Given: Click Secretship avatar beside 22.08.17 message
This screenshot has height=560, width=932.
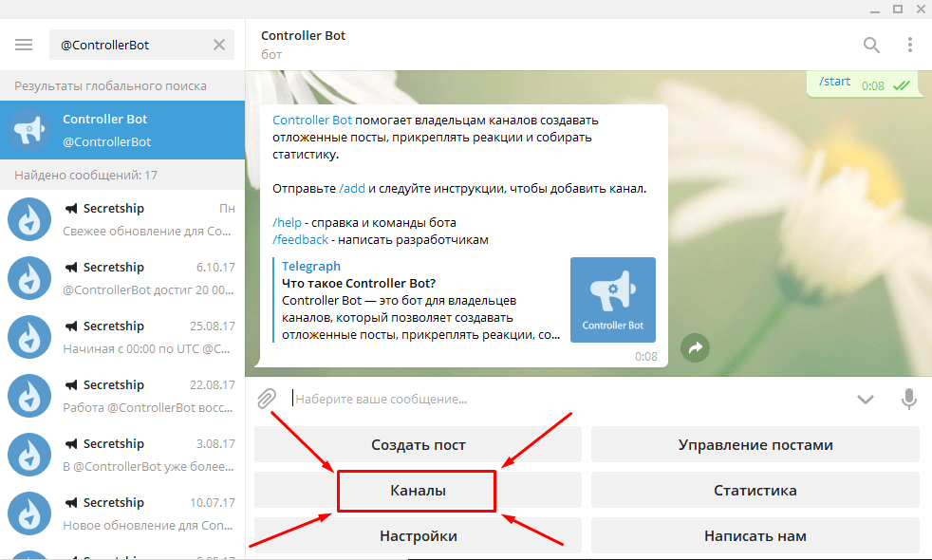Looking at the screenshot, I should pyautogui.click(x=29, y=396).
